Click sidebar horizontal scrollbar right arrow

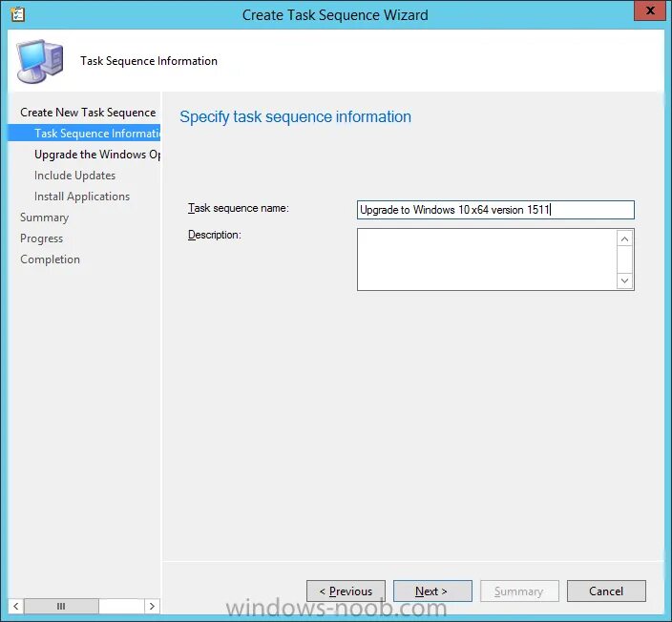click(x=152, y=606)
